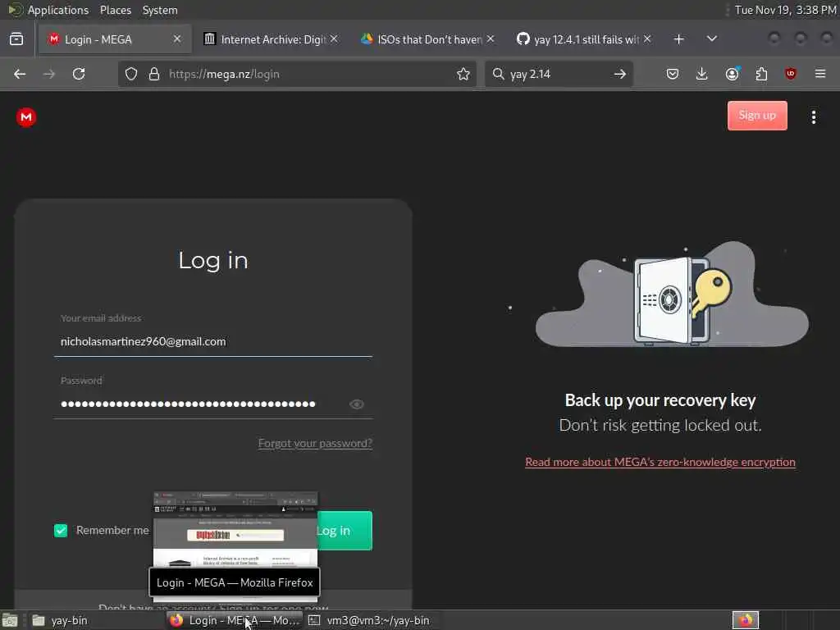Open uBlock Origin extension icon
The height and width of the screenshot is (630, 840).
pos(791,74)
